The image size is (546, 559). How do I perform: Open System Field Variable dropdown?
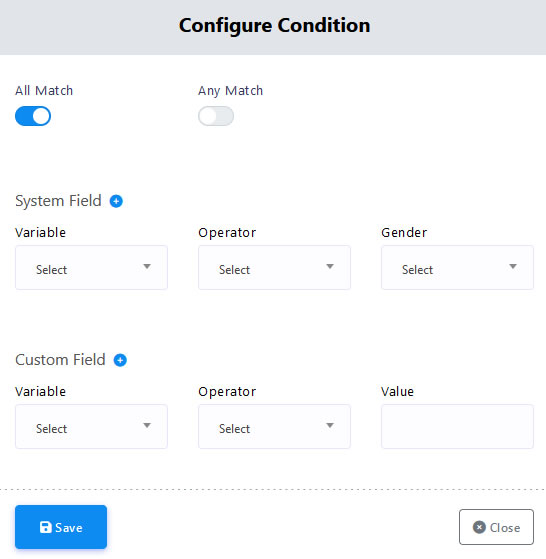tap(91, 267)
